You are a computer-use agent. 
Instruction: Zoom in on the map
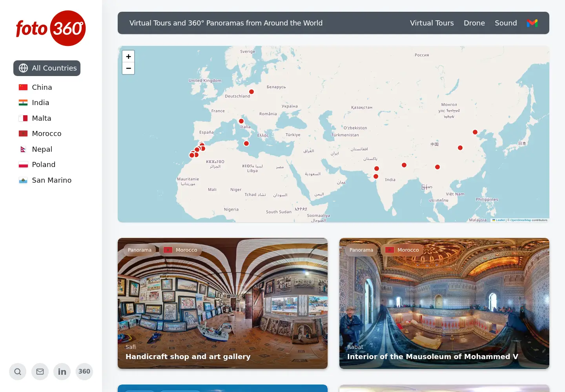128,56
